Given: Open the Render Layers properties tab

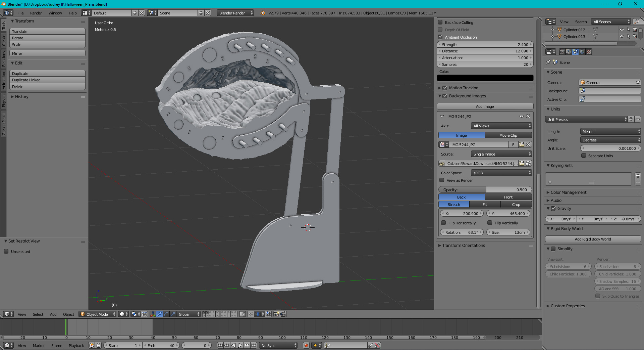Looking at the screenshot, I should pos(569,52).
